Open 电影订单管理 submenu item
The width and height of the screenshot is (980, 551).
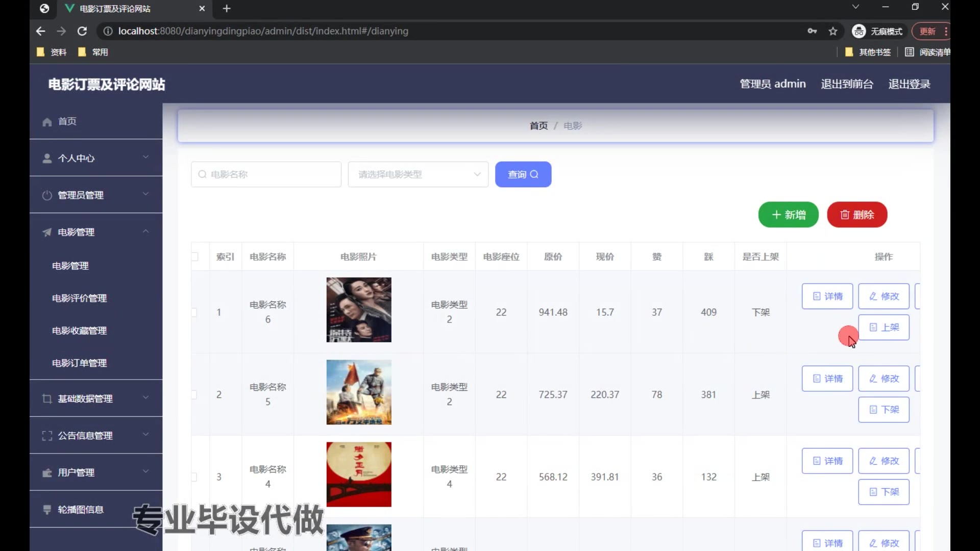(80, 363)
